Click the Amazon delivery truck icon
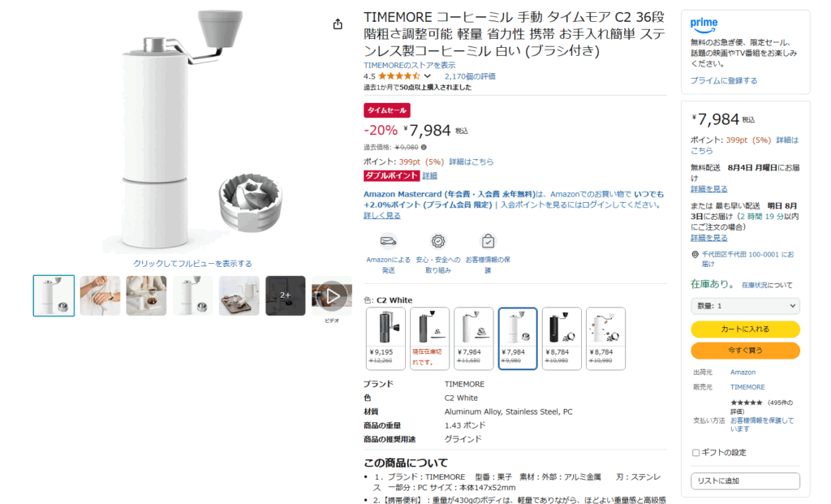The image size is (831, 504). [388, 241]
